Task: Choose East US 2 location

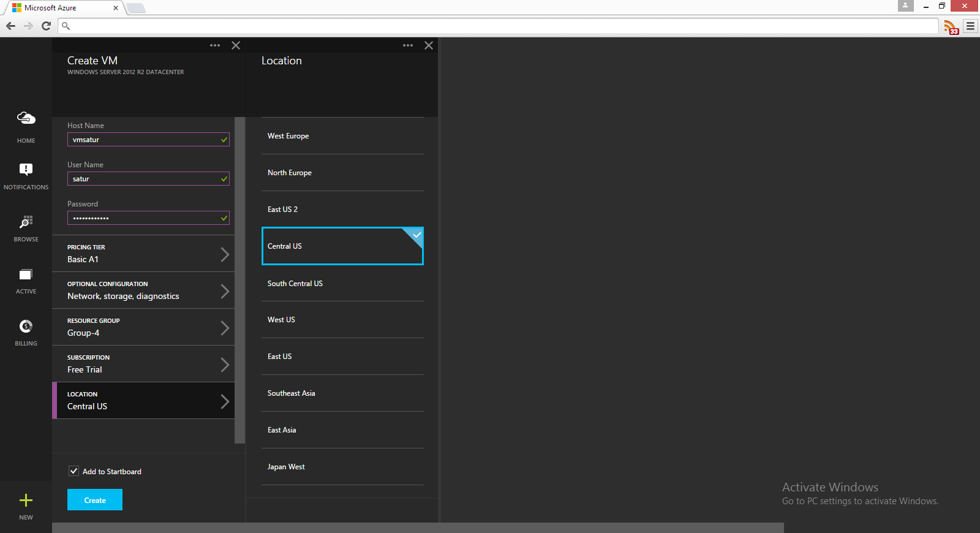Action: point(342,210)
